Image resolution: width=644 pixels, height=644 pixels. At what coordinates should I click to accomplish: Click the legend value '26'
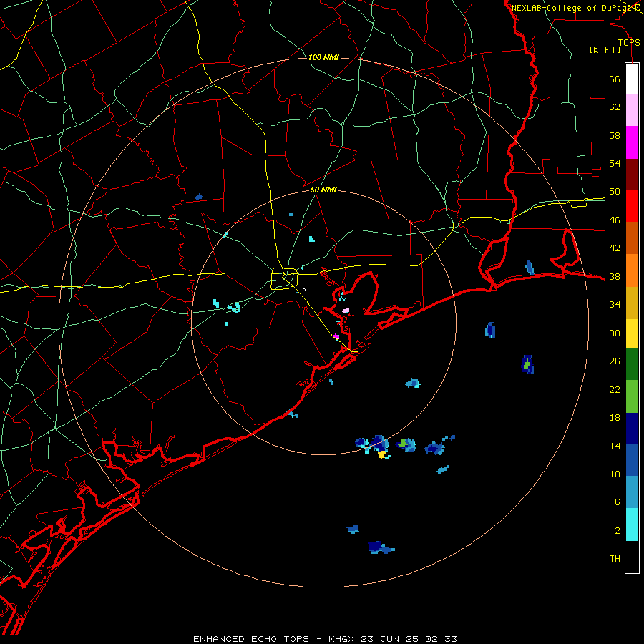[x=615, y=361]
